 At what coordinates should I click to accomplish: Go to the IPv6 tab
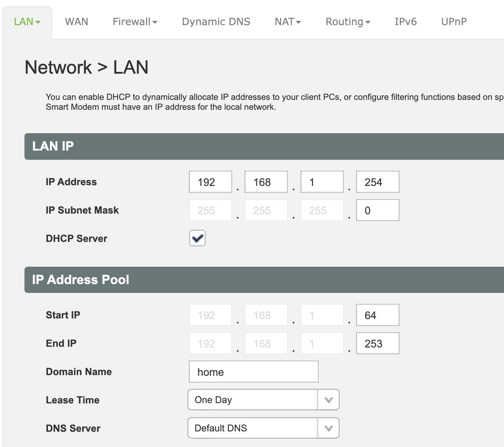[x=405, y=22]
